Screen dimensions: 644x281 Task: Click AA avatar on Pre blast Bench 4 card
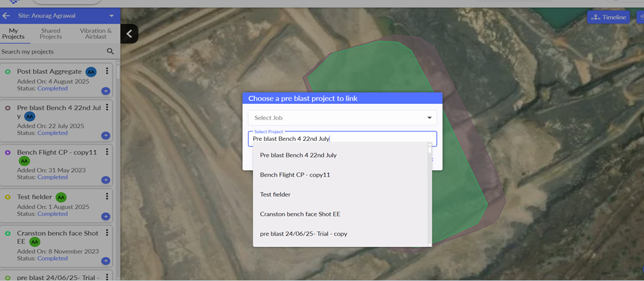click(x=29, y=117)
